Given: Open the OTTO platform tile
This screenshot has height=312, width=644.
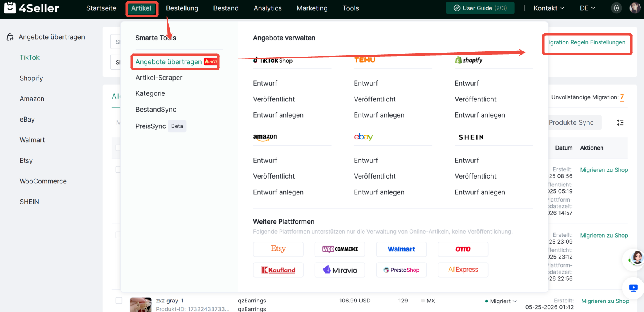Looking at the screenshot, I should [x=463, y=249].
